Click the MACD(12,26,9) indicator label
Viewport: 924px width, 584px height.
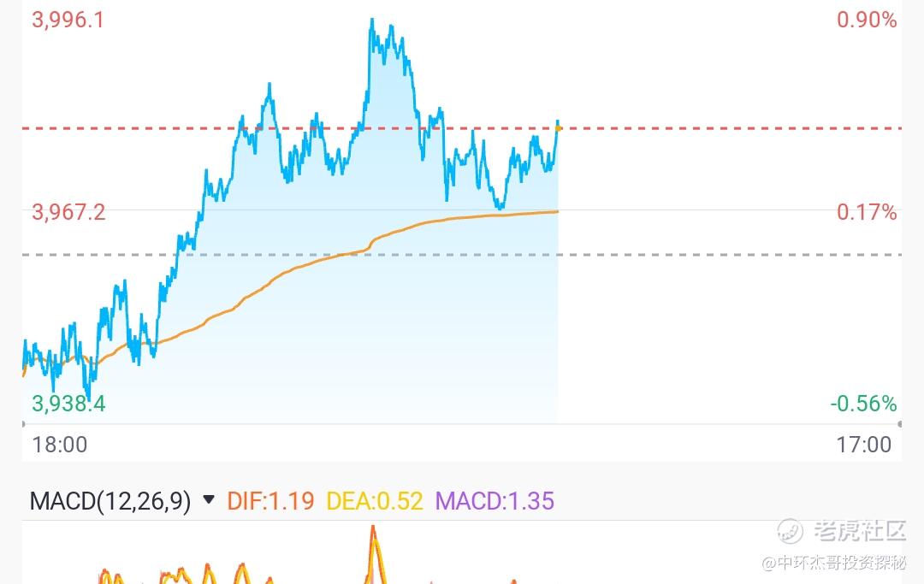110,501
